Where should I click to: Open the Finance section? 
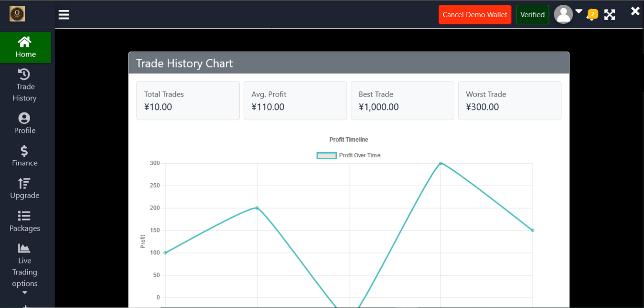[25, 156]
